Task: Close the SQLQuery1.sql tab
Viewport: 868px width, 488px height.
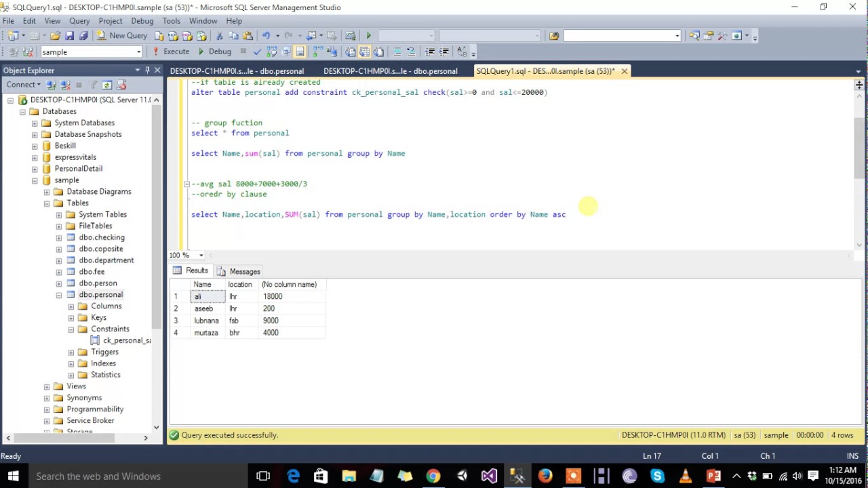Action: click(625, 71)
